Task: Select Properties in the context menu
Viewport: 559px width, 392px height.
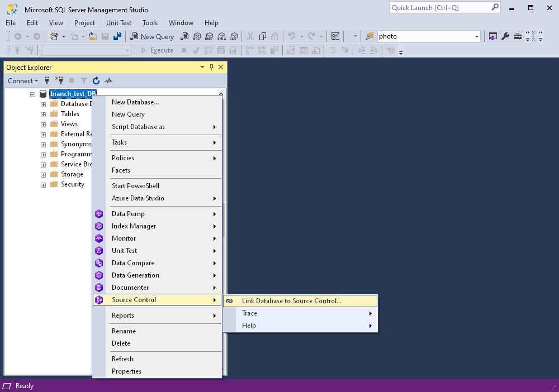Action: (x=157, y=371)
